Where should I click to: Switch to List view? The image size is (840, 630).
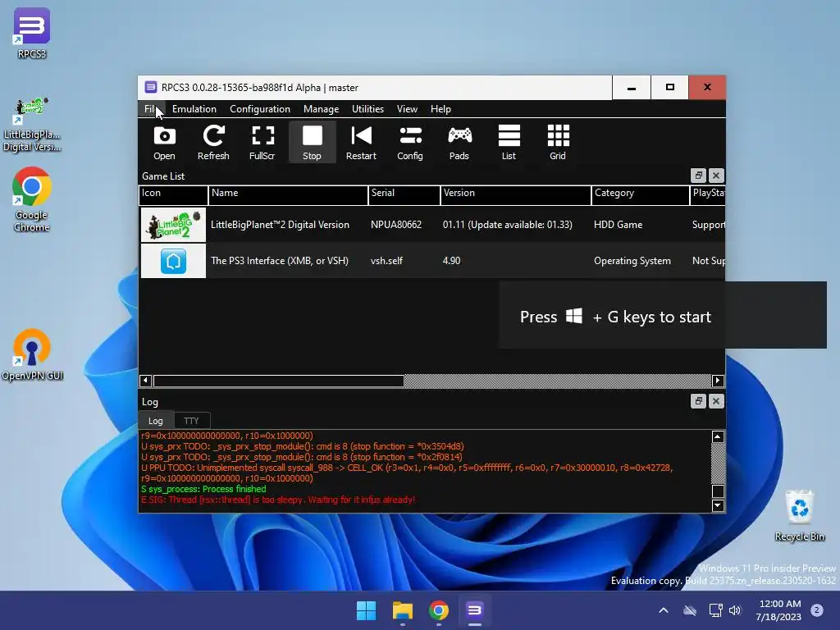[x=509, y=143]
